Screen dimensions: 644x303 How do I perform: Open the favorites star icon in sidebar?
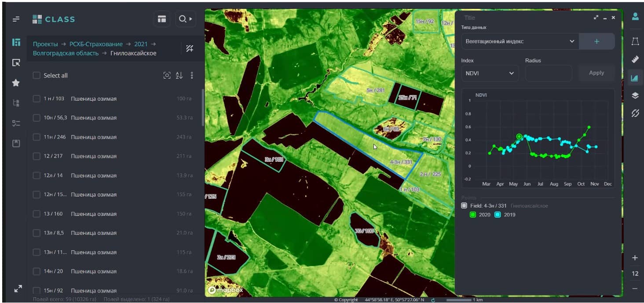point(16,83)
